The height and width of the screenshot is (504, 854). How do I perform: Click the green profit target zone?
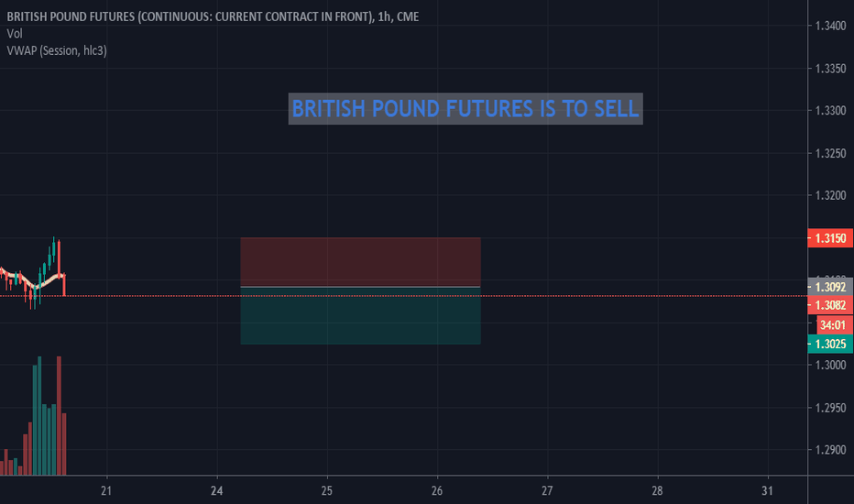click(360, 315)
